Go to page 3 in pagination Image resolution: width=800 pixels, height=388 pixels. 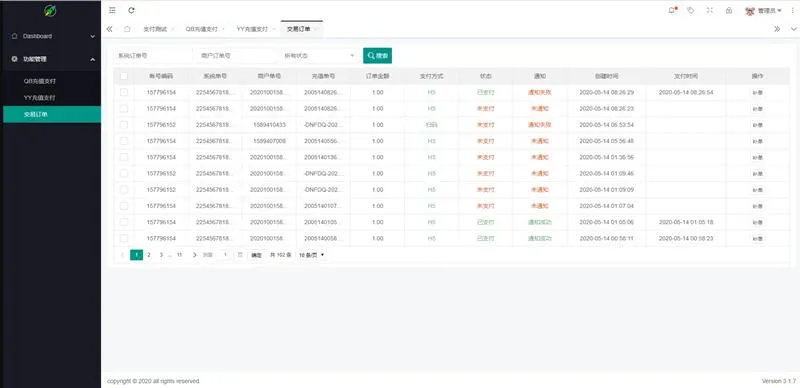[161, 255]
